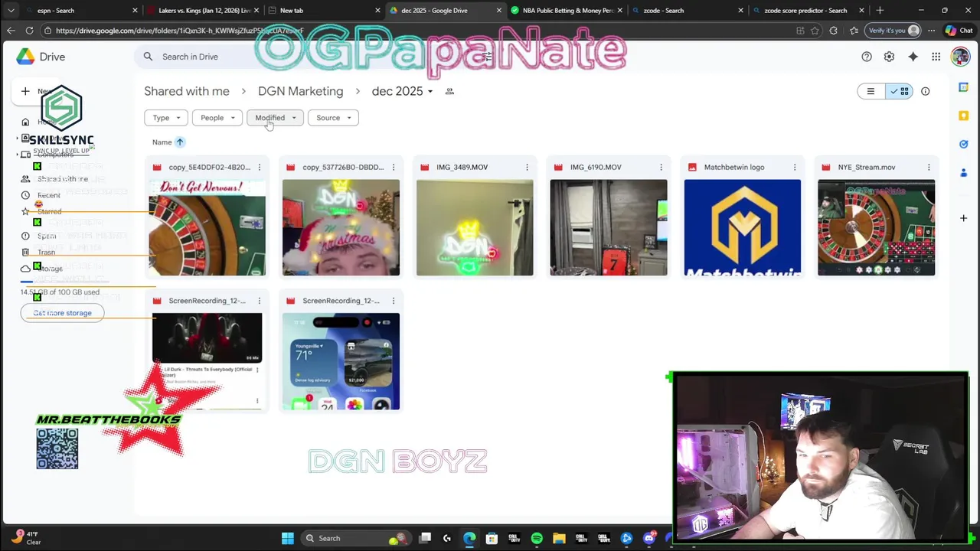Screen dimensions: 980x551
Task: Open Windows Start menu
Action: coord(288,538)
